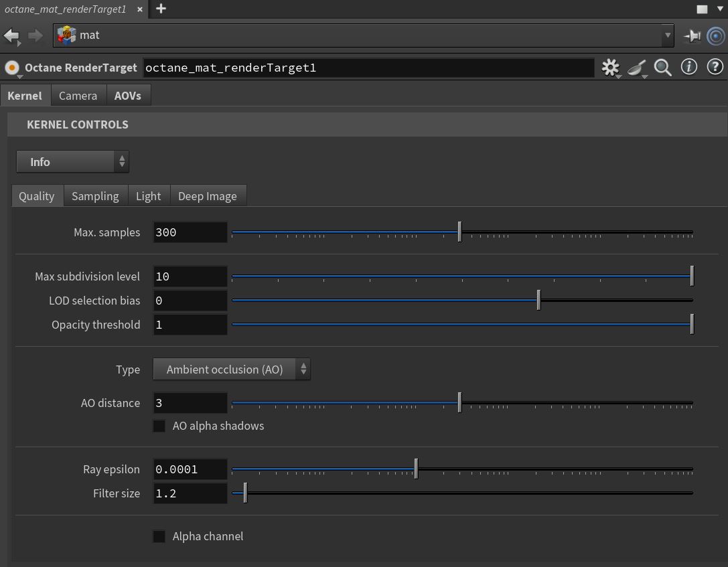Click the back navigation arrow
This screenshot has height=567, width=728.
[11, 35]
